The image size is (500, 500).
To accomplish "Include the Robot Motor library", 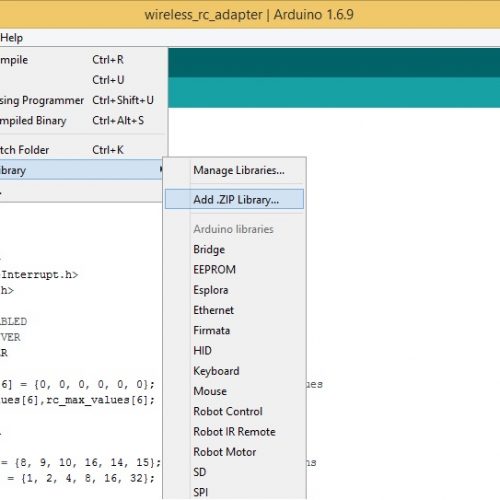I will 234,452.
